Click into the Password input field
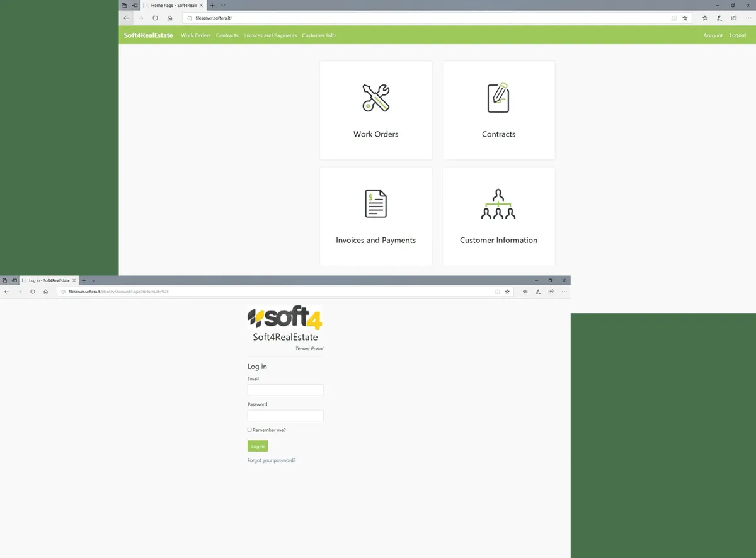Viewport: 756px width, 558px height. [x=285, y=416]
